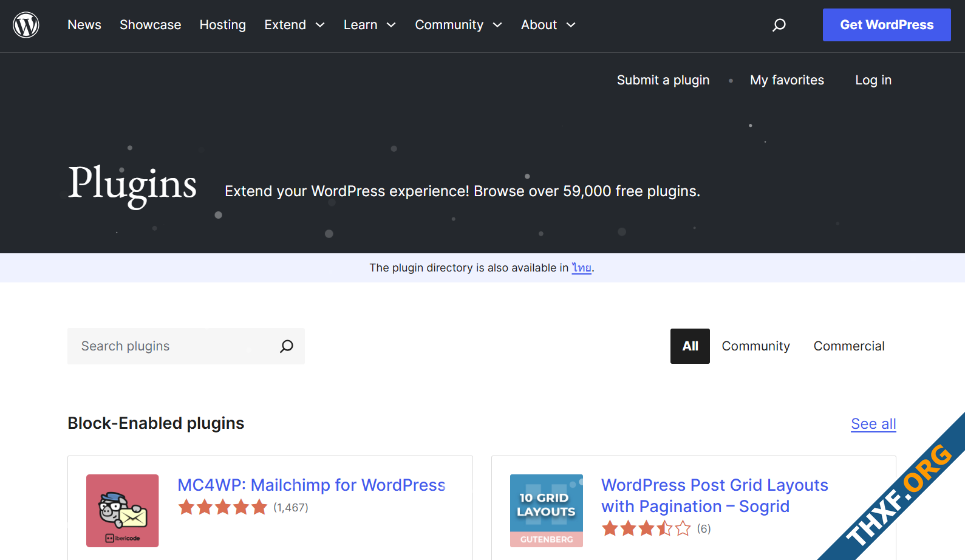Go to My favorites
The image size is (965, 560).
[787, 80]
